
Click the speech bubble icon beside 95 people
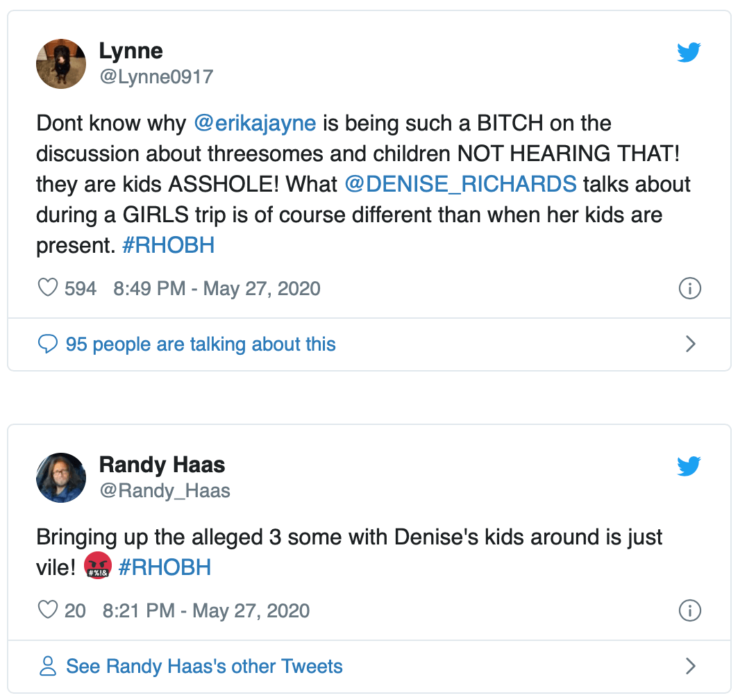click(x=47, y=344)
